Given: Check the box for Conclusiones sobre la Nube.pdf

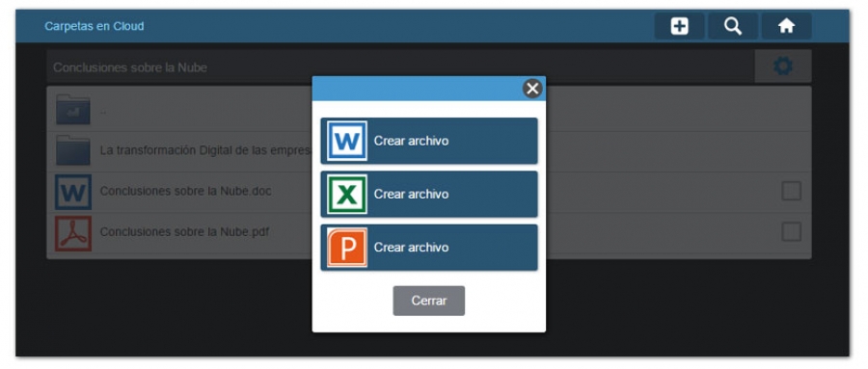Looking at the screenshot, I should coord(791,232).
